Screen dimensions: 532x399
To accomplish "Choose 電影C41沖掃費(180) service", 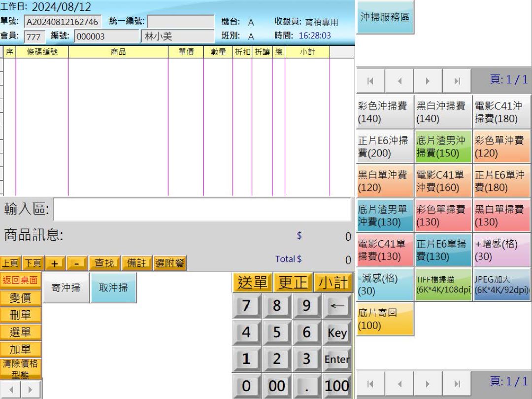I will (501, 110).
